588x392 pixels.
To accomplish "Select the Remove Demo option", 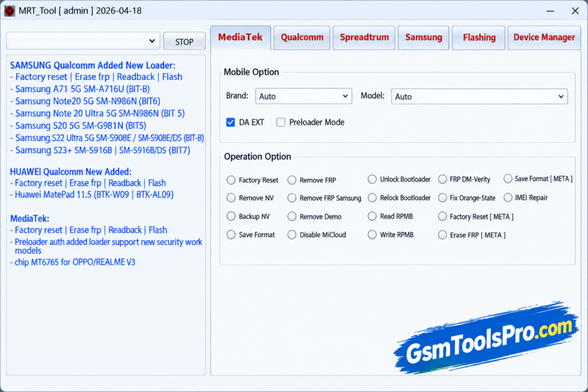I will coord(292,216).
